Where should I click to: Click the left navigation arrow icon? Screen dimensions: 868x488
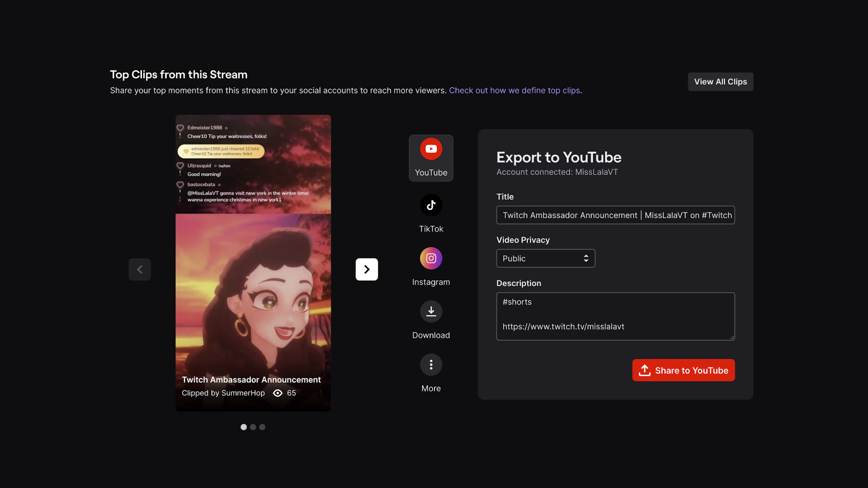[x=140, y=269]
